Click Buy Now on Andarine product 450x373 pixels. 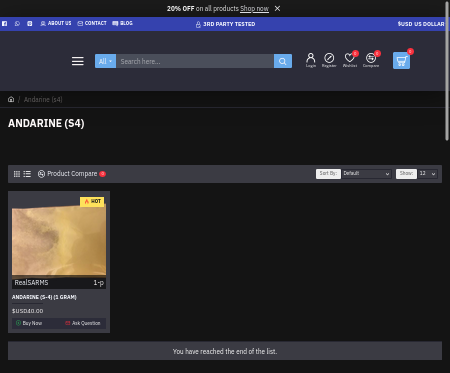click(29, 323)
